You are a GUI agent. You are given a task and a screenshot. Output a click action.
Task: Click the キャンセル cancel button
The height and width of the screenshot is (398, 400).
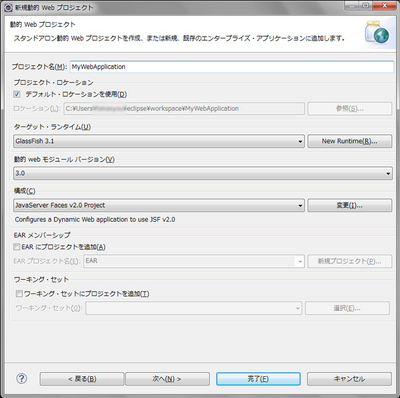349,379
